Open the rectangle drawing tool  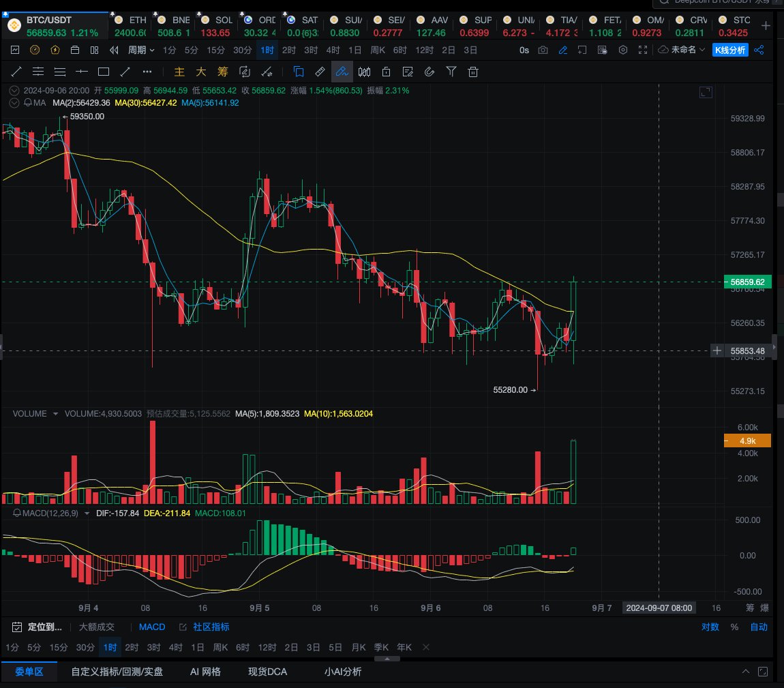tap(103, 71)
